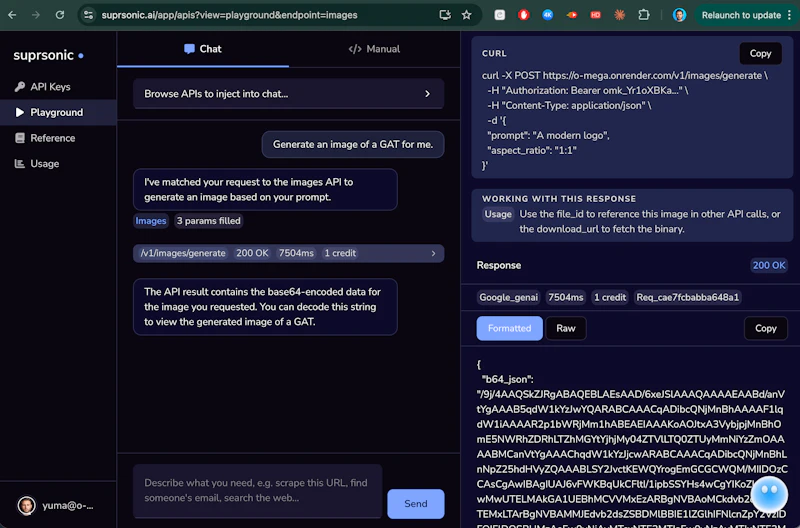Expand Browse APIs to inject into chat

pyautogui.click(x=288, y=94)
